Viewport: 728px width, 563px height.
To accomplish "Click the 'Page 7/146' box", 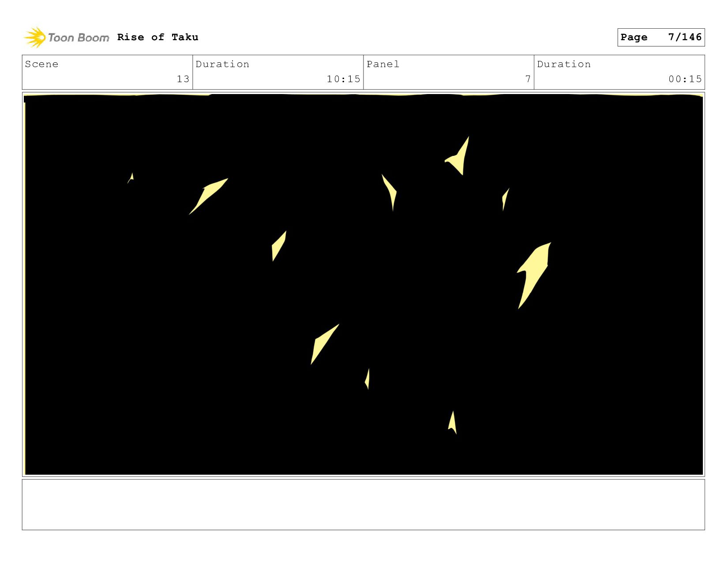I will coord(661,37).
